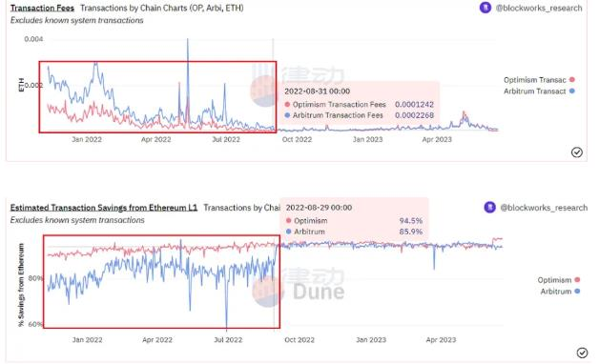Click 'Excludes known system transactions' under Transaction Fees
The image size is (599, 364).
coord(77,21)
